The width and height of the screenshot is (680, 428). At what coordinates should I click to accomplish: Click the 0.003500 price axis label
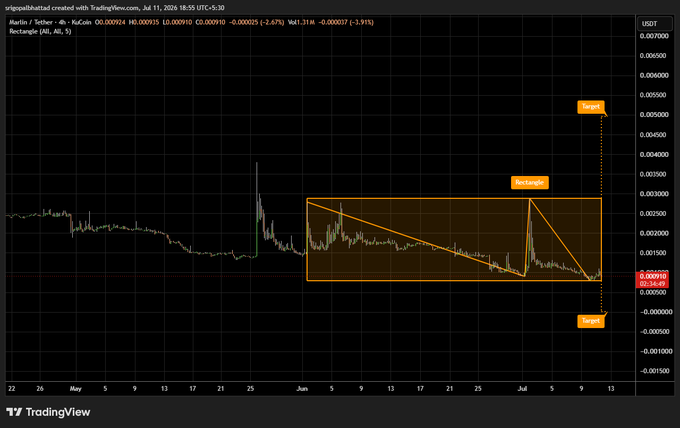click(654, 174)
